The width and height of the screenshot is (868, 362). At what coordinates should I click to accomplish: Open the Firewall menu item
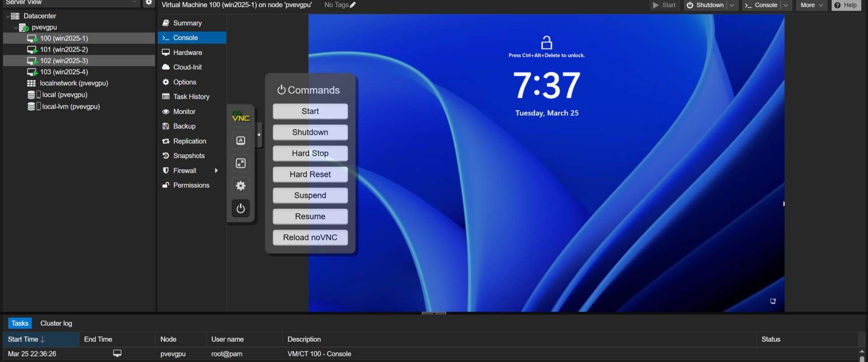click(x=192, y=171)
